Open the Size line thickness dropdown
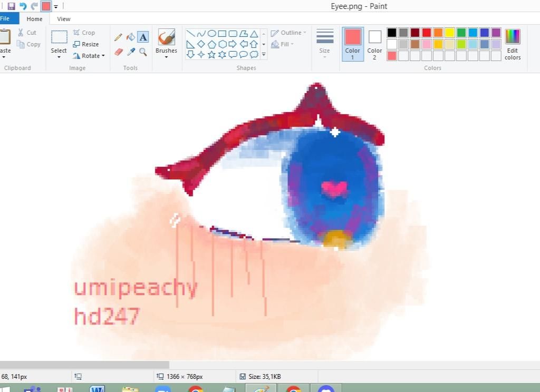540x392 pixels. pos(325,44)
